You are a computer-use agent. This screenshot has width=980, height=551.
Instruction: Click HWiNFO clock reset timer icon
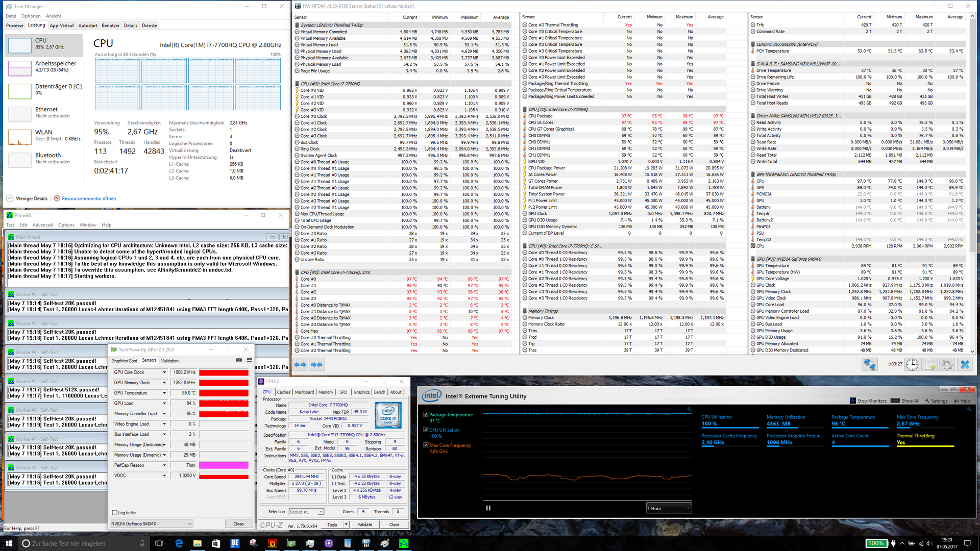[912, 365]
